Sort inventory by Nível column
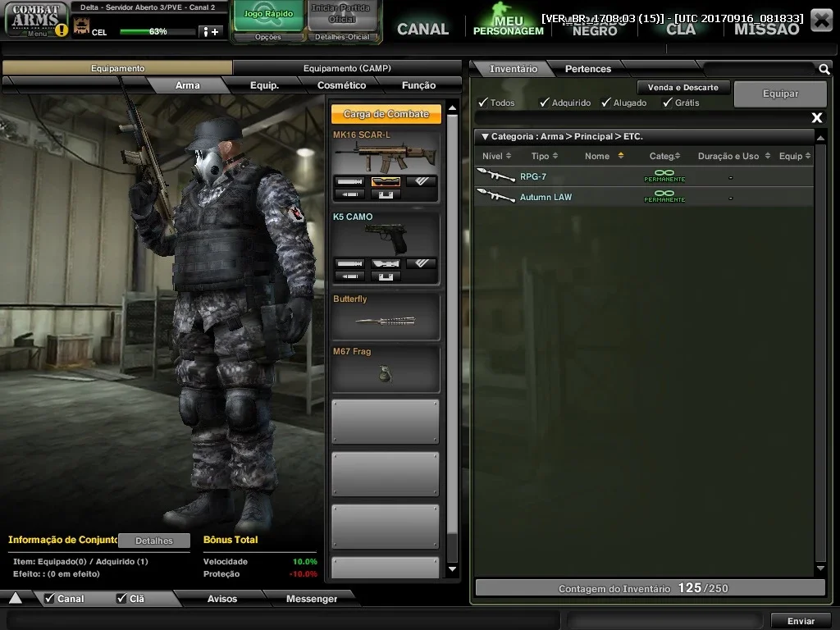 pos(496,156)
